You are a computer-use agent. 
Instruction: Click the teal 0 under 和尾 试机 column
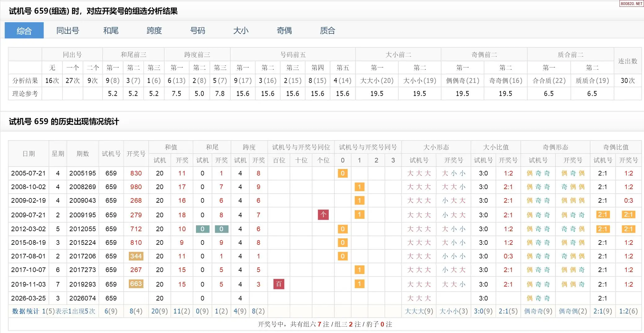[x=202, y=229]
